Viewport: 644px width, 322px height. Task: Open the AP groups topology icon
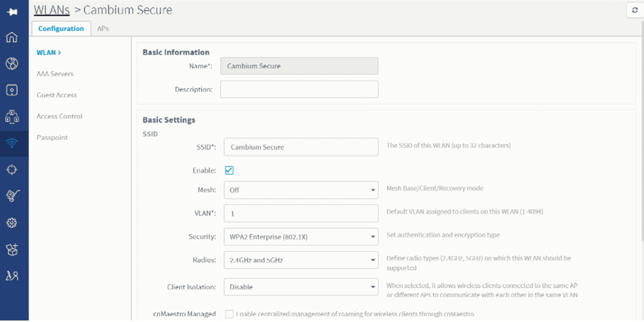point(12,117)
